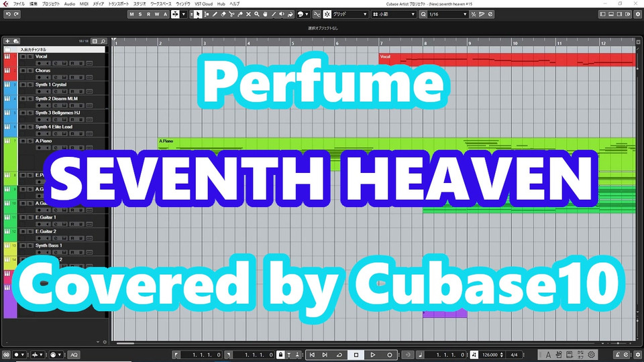Open the プロジェクト menu
Screen dimensions: 644x362
click(50, 4)
